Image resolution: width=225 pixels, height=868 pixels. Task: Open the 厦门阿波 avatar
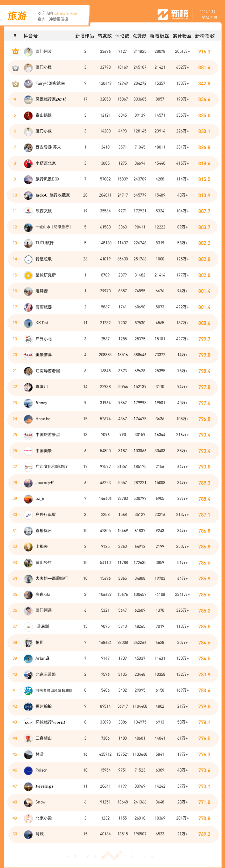[x=28, y=52]
